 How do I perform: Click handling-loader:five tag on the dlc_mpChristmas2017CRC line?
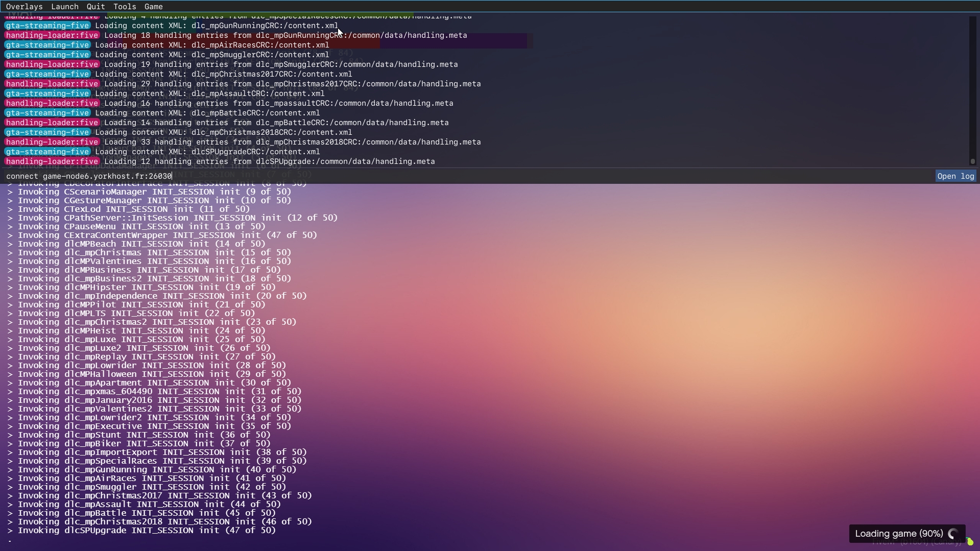click(x=52, y=84)
